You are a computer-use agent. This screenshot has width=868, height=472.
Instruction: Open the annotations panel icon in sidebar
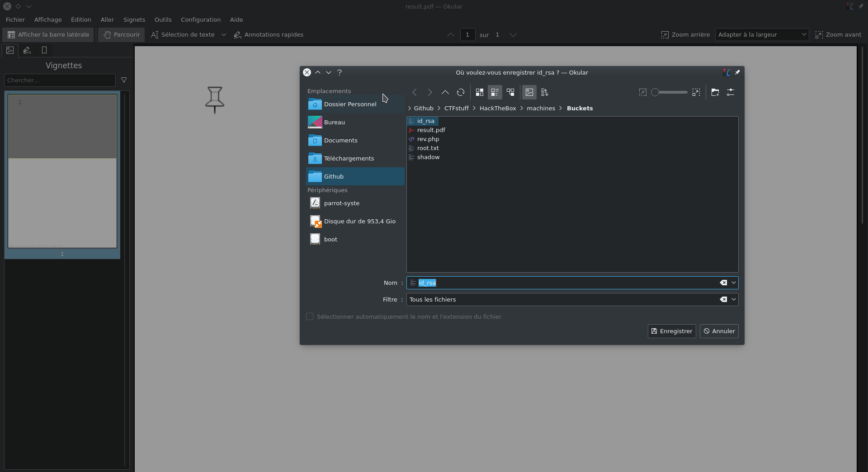pos(27,50)
